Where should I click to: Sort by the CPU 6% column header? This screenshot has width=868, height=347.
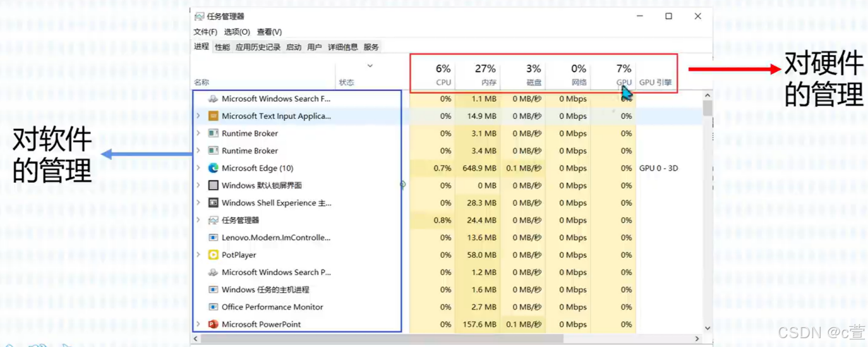point(433,74)
